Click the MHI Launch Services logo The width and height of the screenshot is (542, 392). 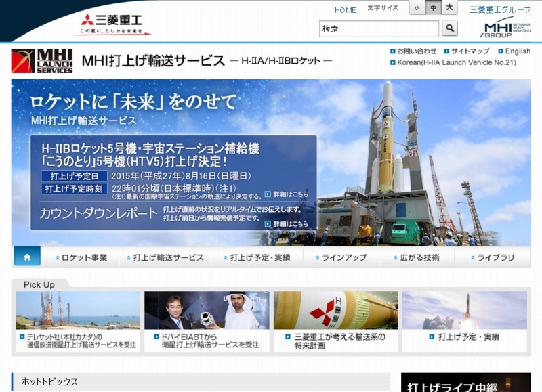click(x=42, y=61)
